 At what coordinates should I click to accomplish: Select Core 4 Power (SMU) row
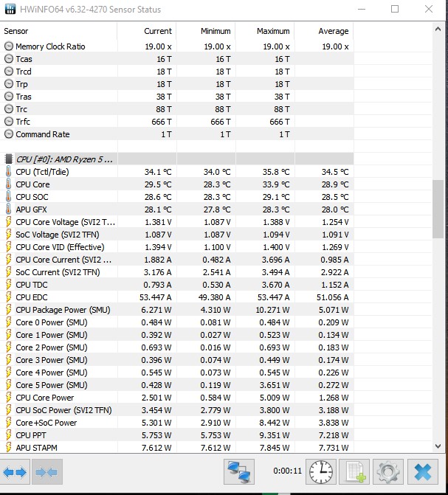(x=176, y=373)
